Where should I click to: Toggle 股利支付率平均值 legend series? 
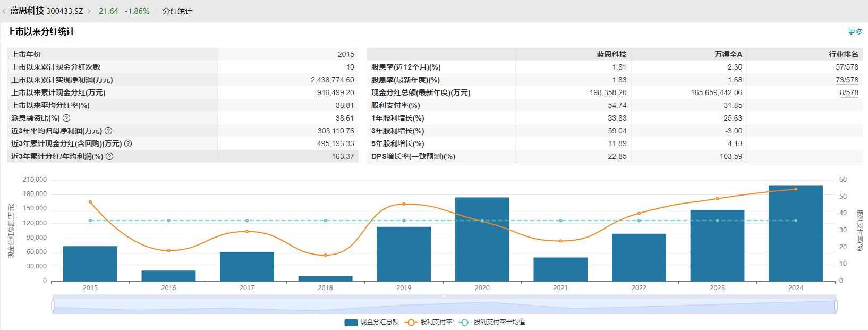492,322
